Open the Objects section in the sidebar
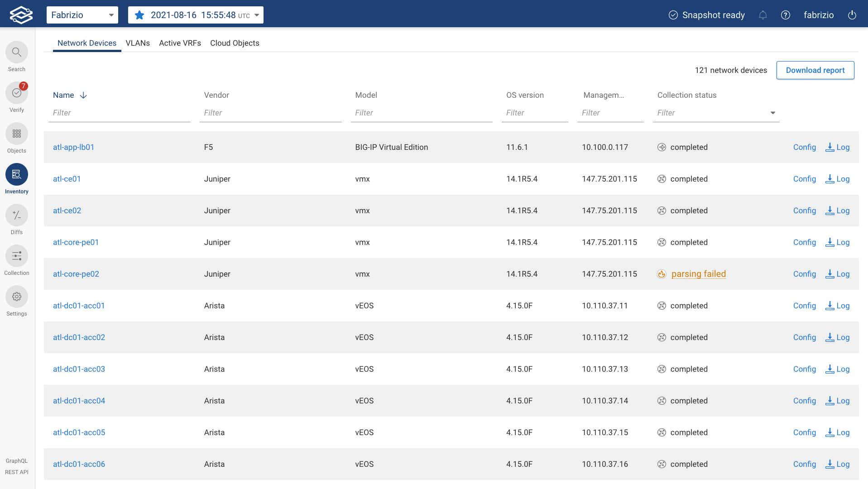The height and width of the screenshot is (489, 868). tap(17, 134)
